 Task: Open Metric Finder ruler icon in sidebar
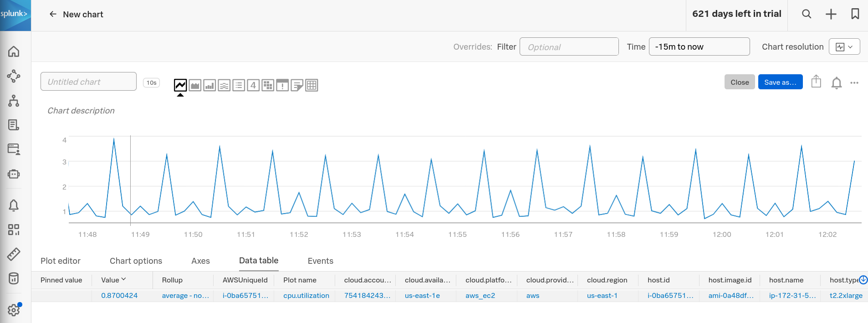pyautogui.click(x=14, y=254)
